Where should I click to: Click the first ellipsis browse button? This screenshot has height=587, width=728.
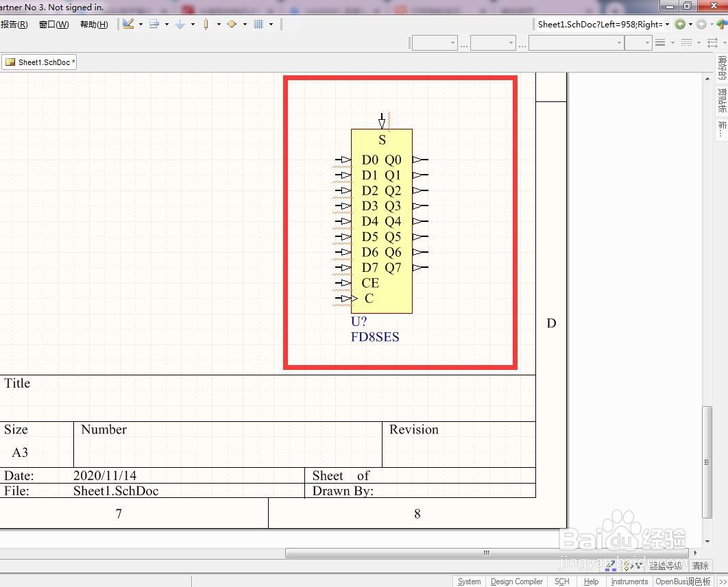tap(464, 45)
